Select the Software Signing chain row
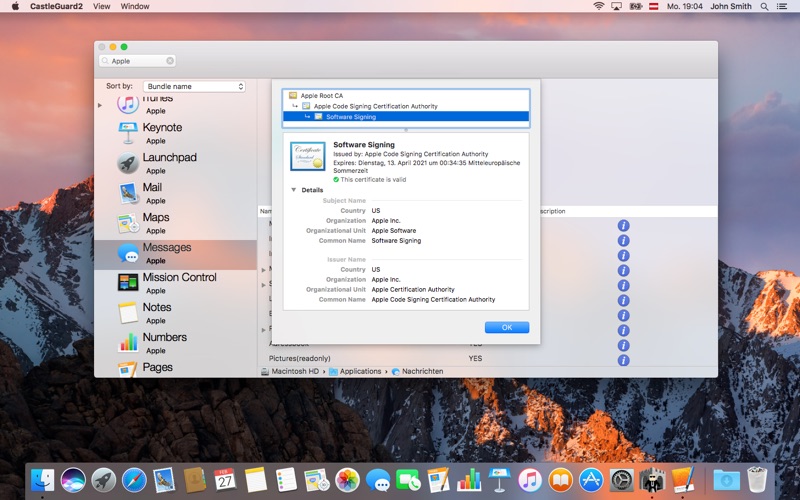This screenshot has height=500, width=800. tap(406, 116)
